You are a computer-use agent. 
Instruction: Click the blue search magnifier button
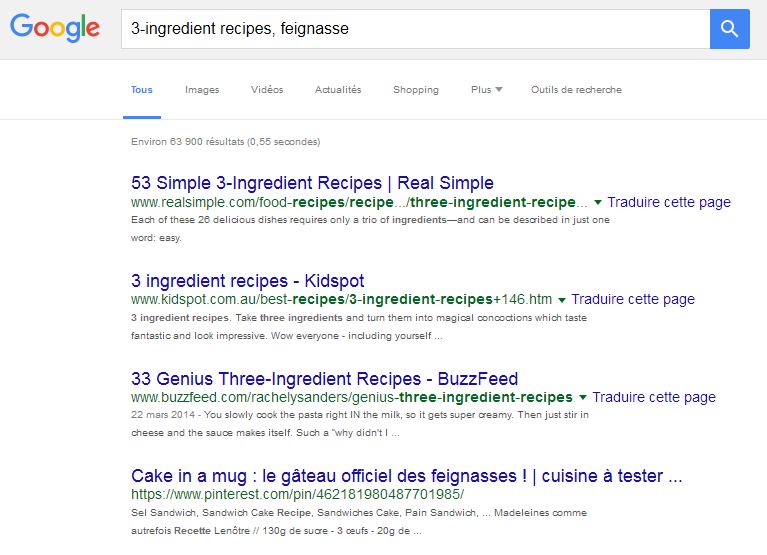pyautogui.click(x=729, y=29)
